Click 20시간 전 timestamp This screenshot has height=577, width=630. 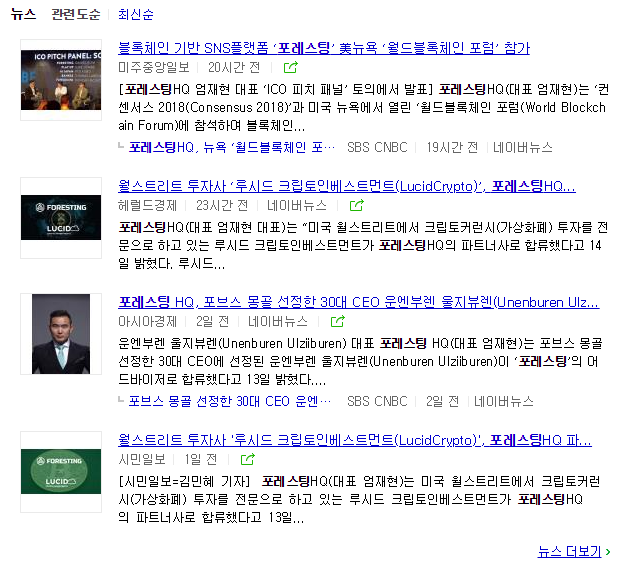click(x=234, y=68)
